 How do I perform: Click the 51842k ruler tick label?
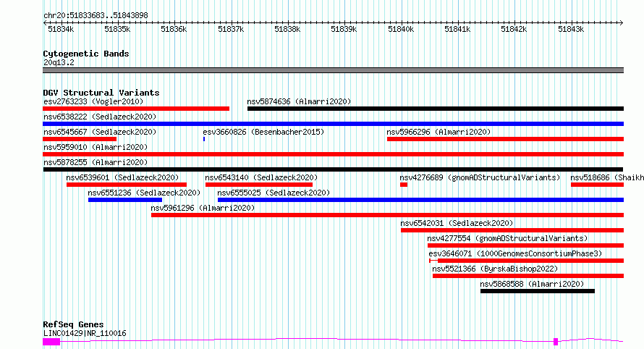click(x=514, y=30)
